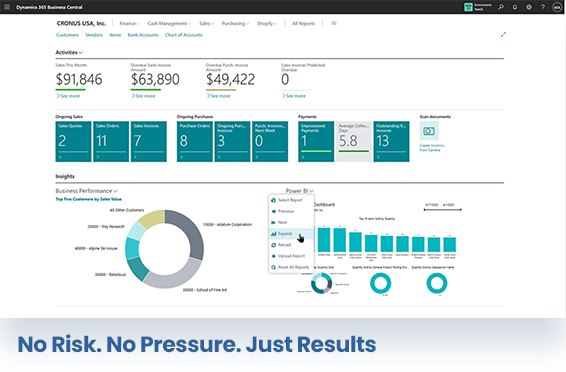The width and height of the screenshot is (566, 372).
Task: Go to the Vendors link
Action: [x=94, y=35]
